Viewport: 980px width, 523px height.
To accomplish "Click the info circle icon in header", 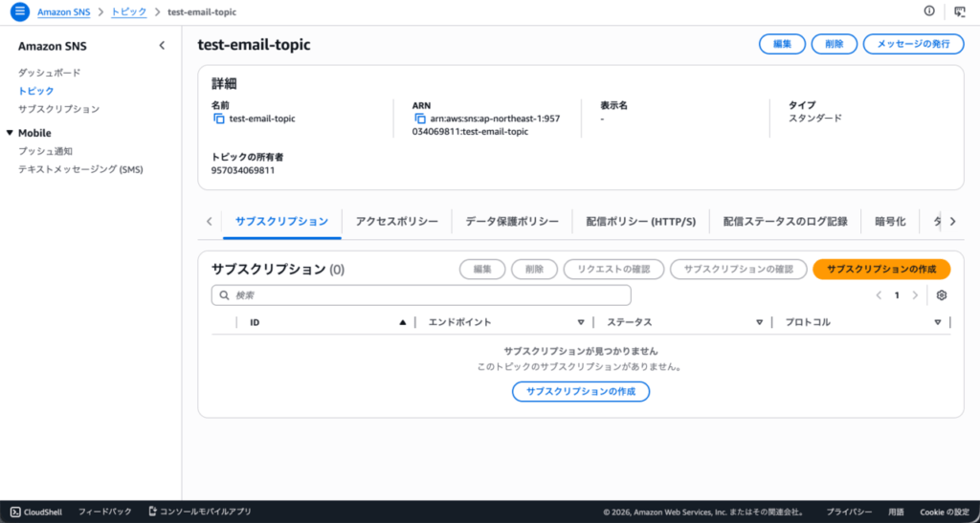I will (x=928, y=11).
